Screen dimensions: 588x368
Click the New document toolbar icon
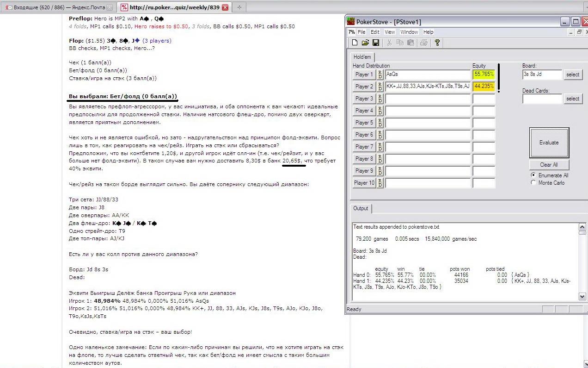pos(355,43)
